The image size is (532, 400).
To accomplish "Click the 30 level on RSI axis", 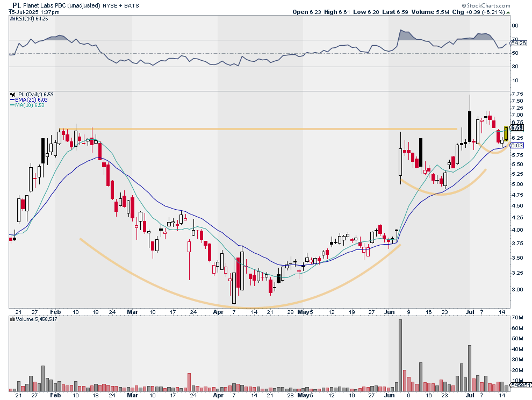I will click(515, 67).
